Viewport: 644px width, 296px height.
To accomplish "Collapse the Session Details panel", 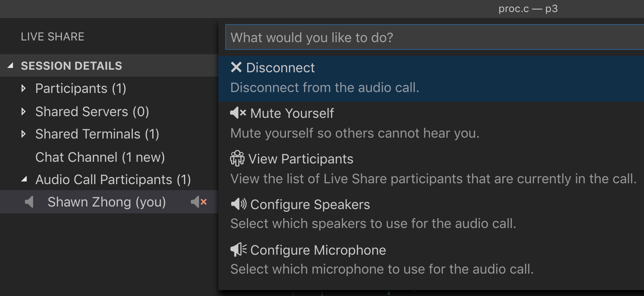I will (11, 66).
